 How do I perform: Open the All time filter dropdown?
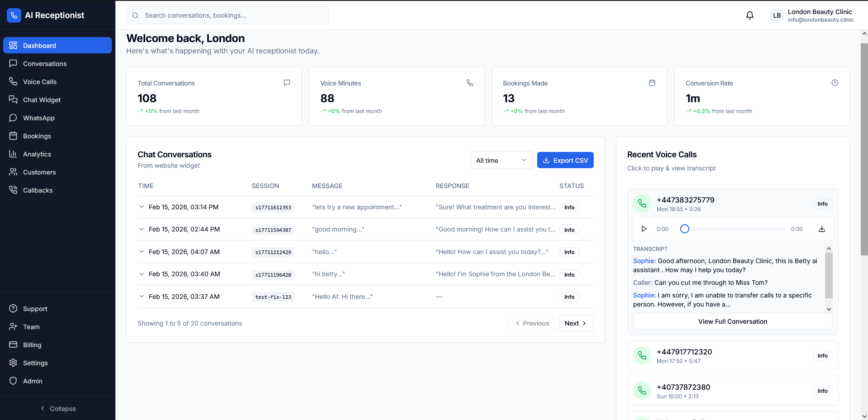click(501, 160)
